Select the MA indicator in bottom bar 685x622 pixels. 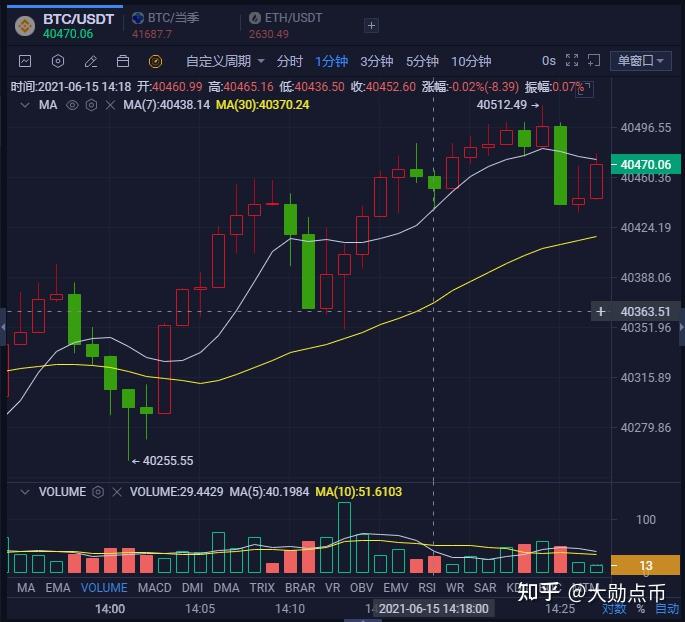(26, 587)
